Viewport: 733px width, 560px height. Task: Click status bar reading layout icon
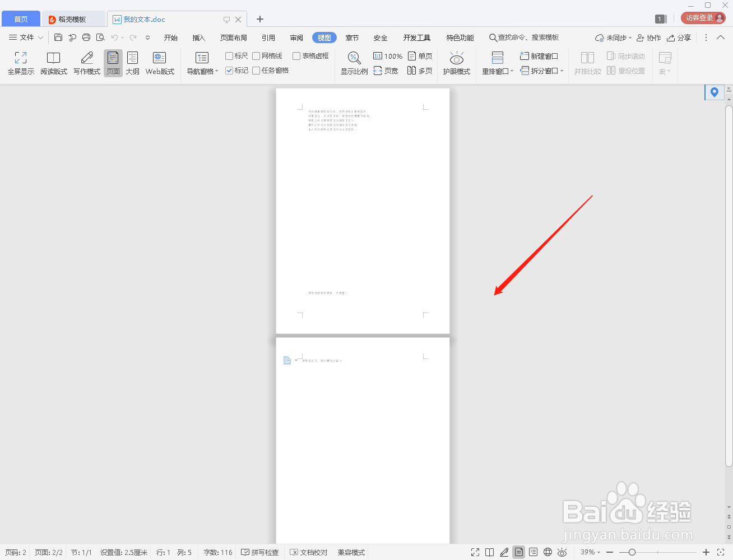[x=490, y=552]
